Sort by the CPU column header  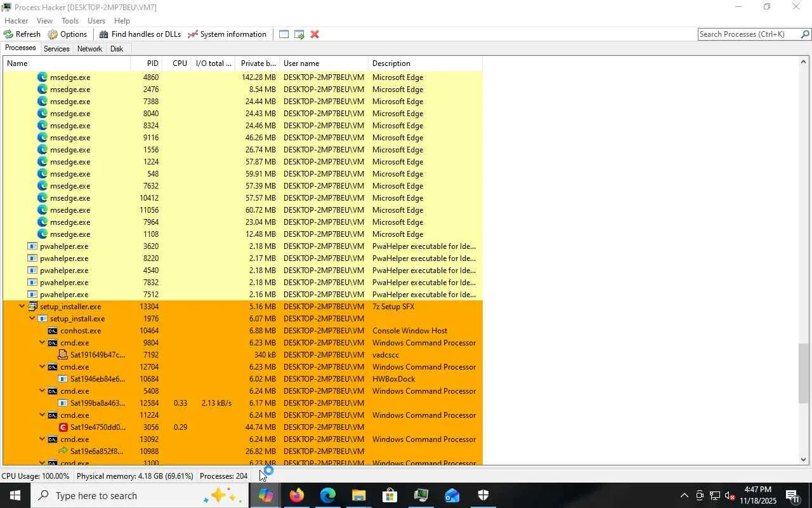tap(177, 63)
